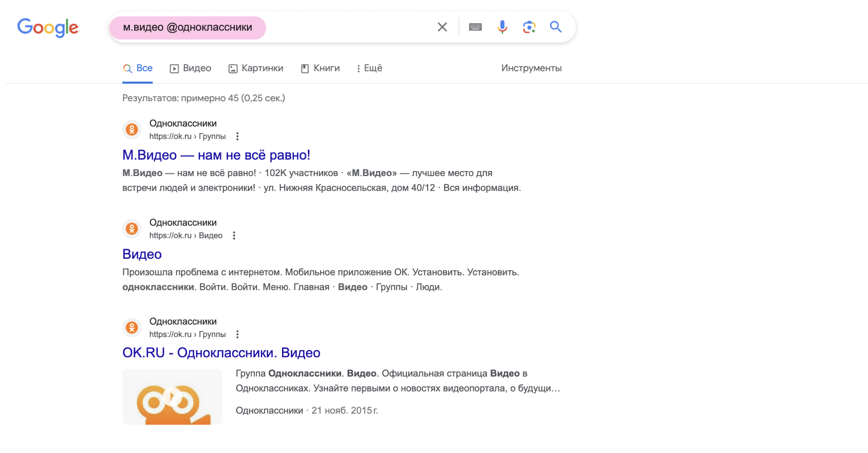Open М.Видео — нам не всё равно! link
The image size is (868, 453).
click(216, 155)
